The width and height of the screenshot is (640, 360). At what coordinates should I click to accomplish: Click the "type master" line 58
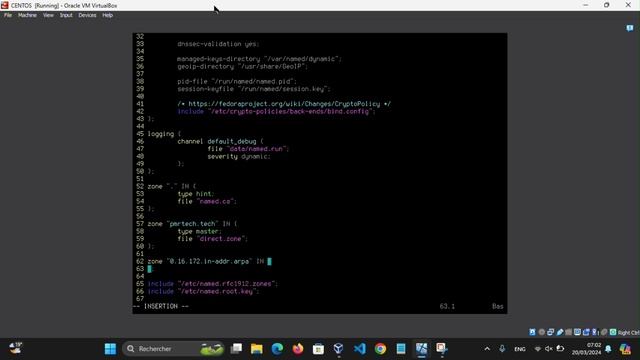200,231
